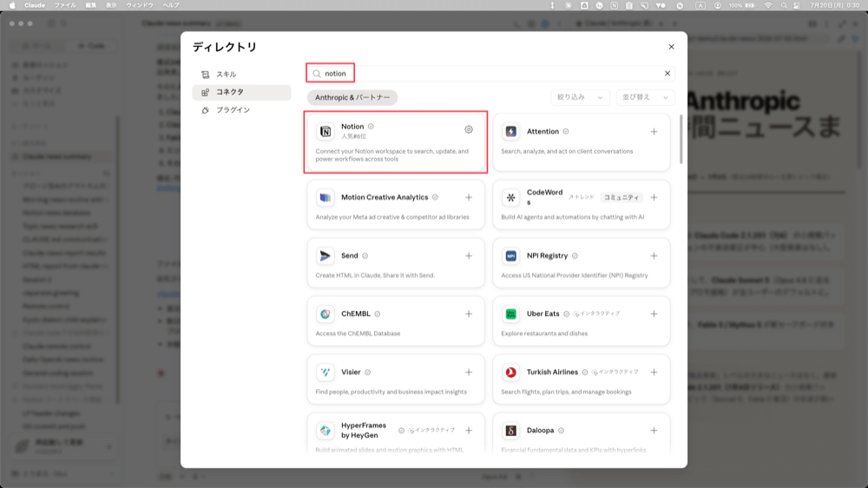The height and width of the screenshot is (488, 868).
Task: Select the プラグイン tab in directory
Action: click(241, 110)
